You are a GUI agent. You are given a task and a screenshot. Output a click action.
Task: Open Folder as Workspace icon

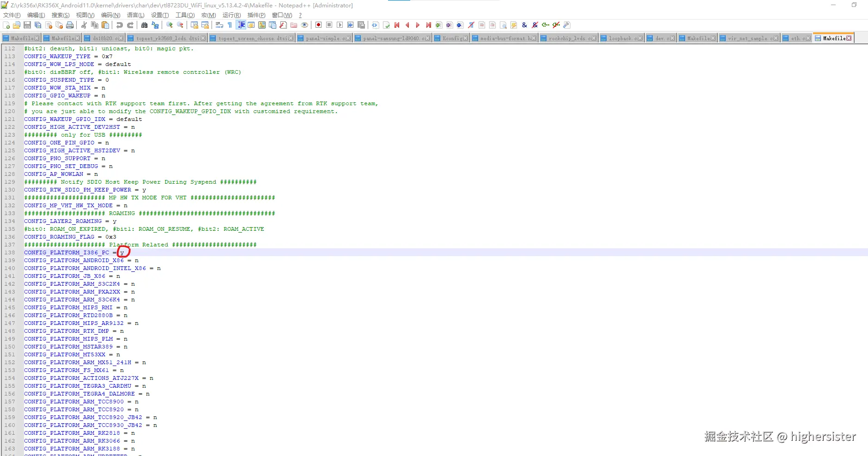pos(294,25)
